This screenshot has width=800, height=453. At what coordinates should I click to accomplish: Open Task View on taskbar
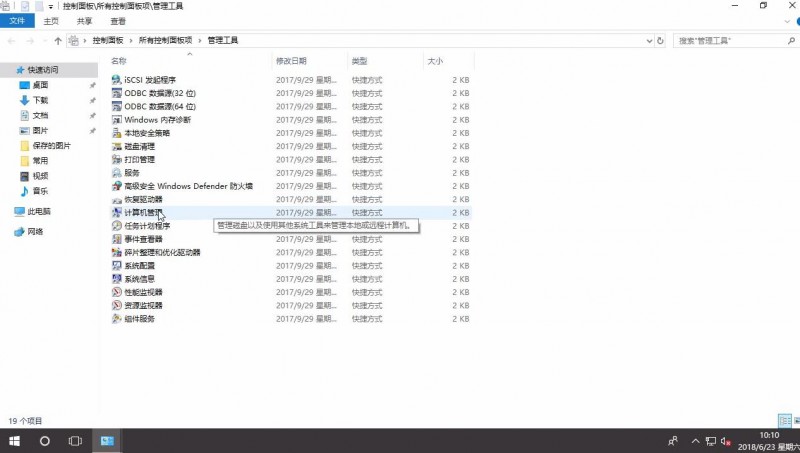click(75, 441)
